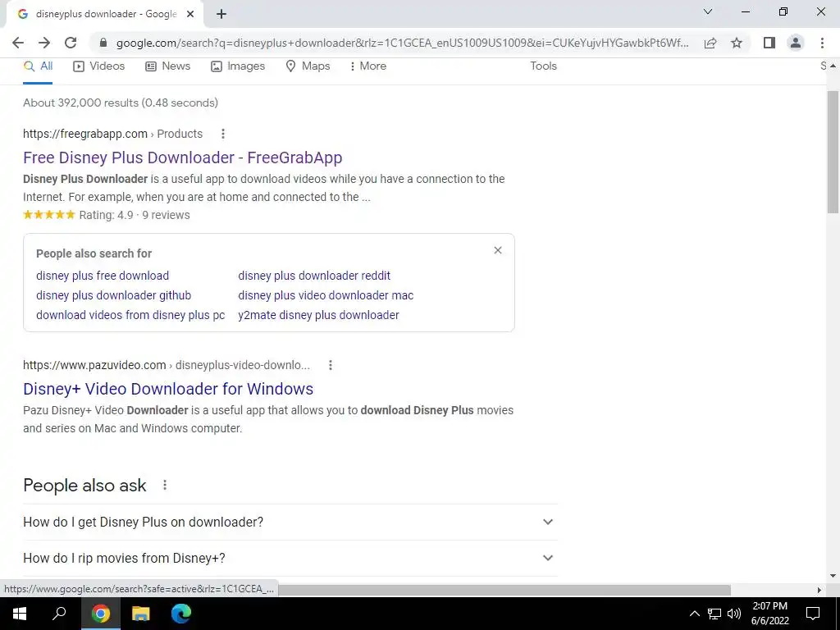Close People also search for box
This screenshot has height=630, width=840.
click(x=498, y=250)
